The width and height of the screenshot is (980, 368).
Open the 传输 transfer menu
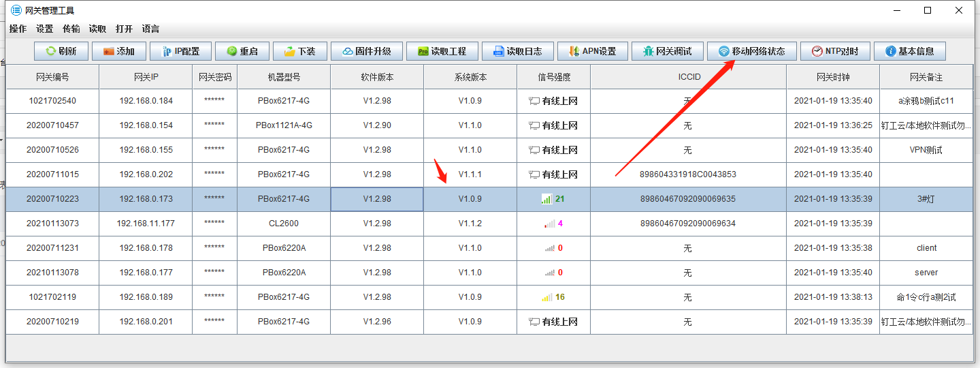coord(71,29)
